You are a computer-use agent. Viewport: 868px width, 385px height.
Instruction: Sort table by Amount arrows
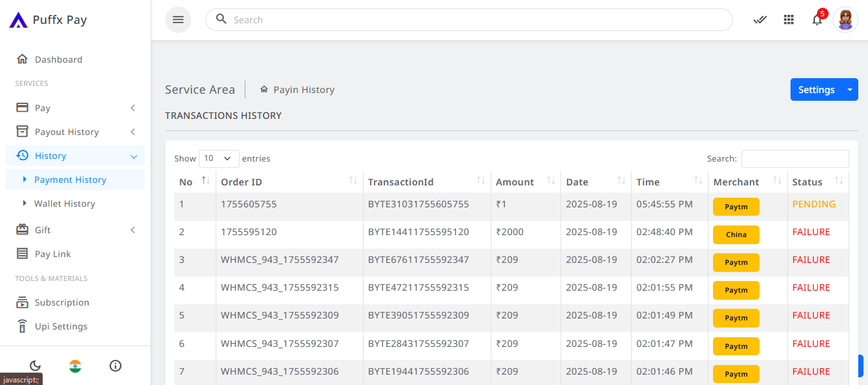[x=551, y=181]
